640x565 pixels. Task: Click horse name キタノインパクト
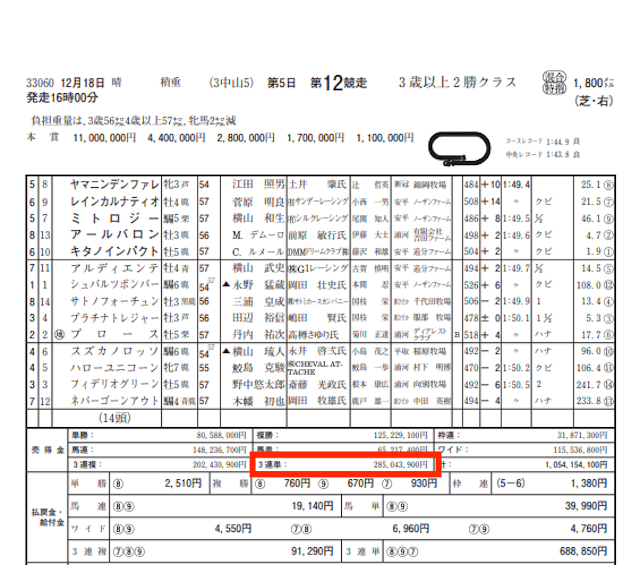pyautogui.click(x=114, y=251)
